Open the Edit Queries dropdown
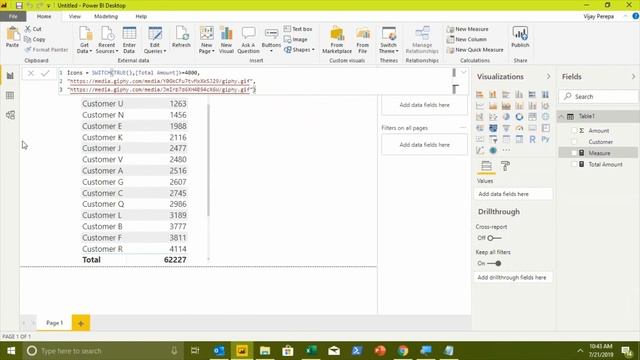Image resolution: width=640 pixels, height=360 pixels. [x=155, y=48]
